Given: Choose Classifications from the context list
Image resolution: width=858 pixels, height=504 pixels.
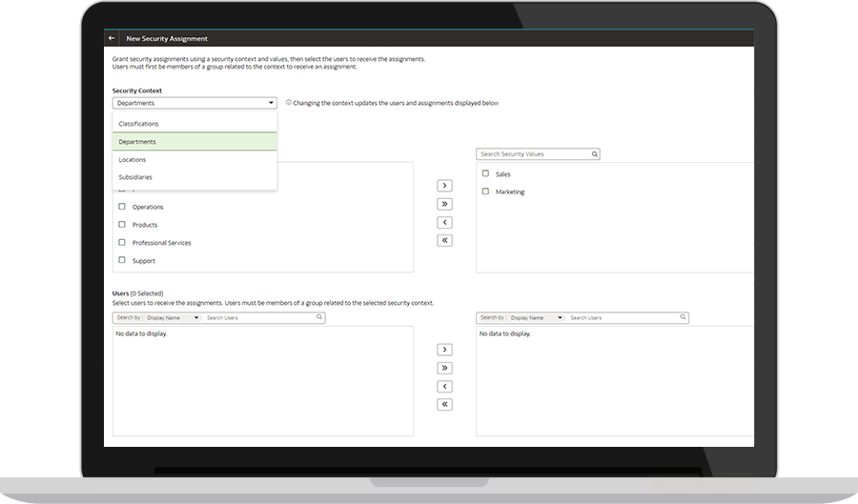Looking at the screenshot, I should [x=194, y=124].
